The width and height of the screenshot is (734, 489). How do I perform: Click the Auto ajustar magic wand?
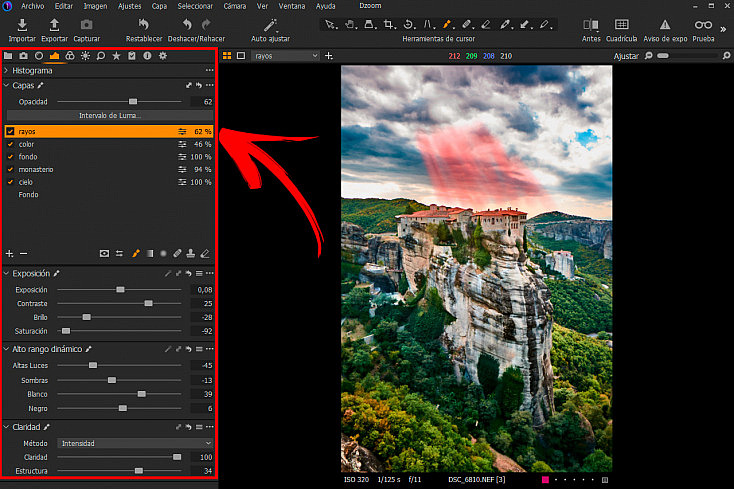[x=270, y=25]
